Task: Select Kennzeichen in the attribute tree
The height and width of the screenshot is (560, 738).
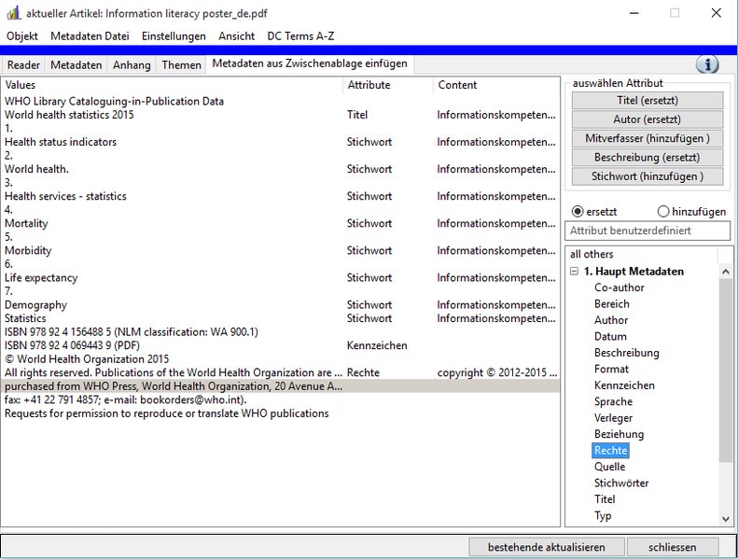Action: pyautogui.click(x=624, y=385)
